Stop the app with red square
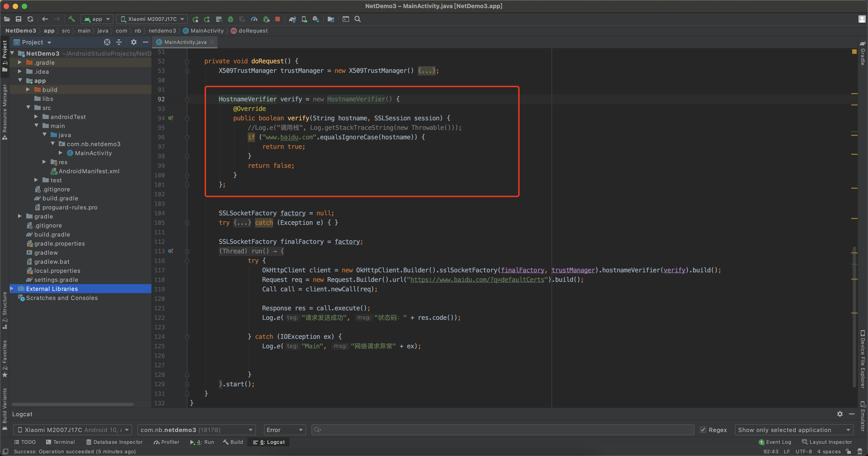Image resolution: width=868 pixels, height=456 pixels. (278, 19)
